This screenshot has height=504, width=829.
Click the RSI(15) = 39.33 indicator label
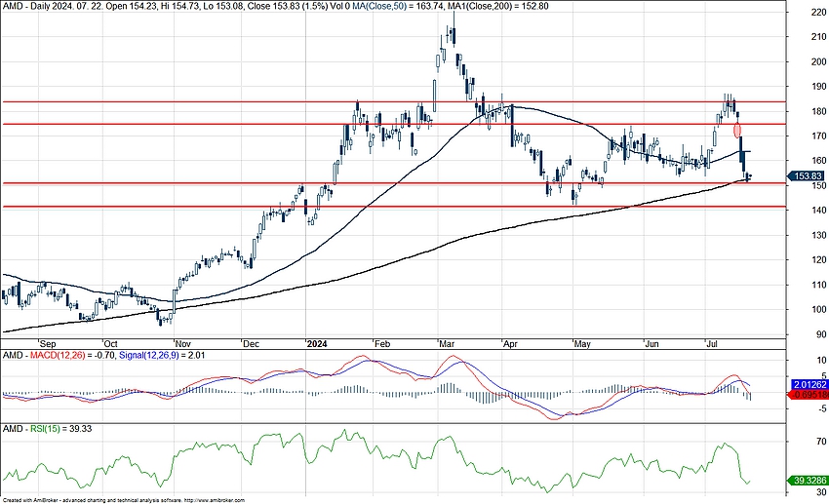(x=60, y=429)
